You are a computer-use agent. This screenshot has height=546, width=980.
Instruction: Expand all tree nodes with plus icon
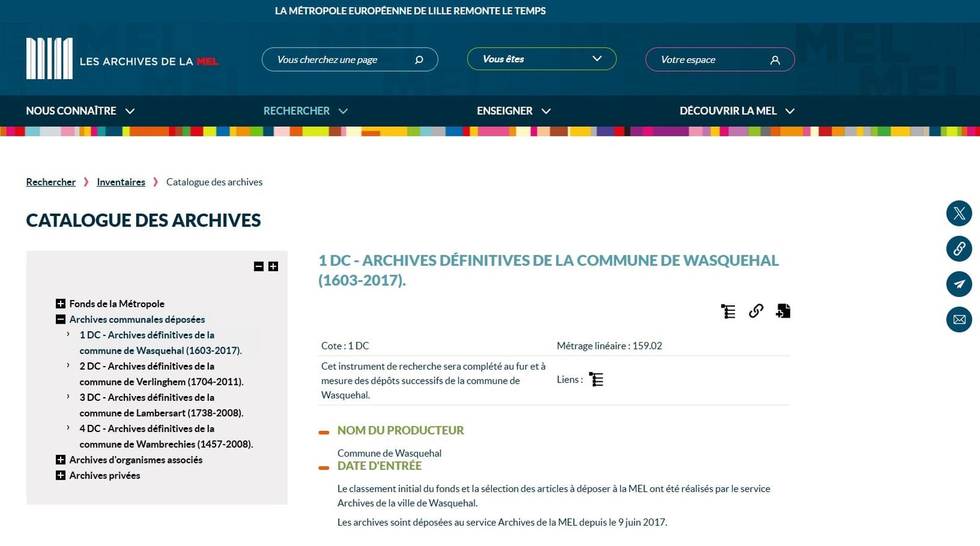[273, 266]
